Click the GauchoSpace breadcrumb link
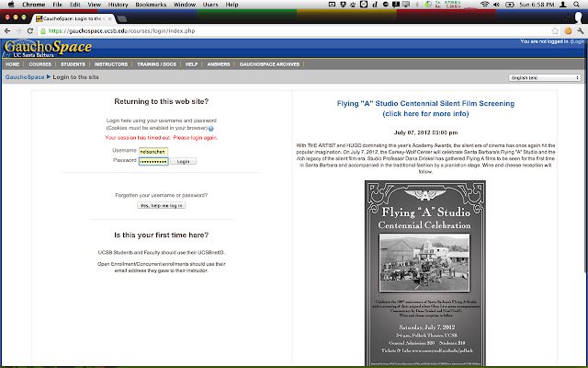 click(25, 77)
